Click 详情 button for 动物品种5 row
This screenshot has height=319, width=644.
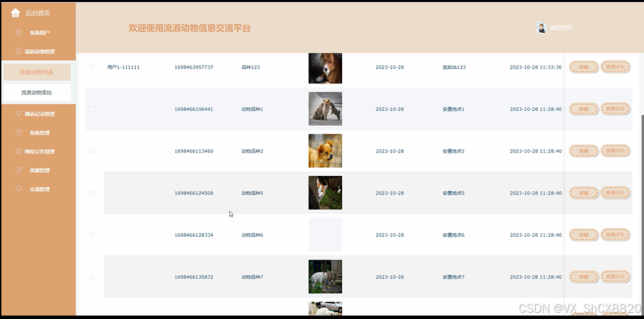[584, 193]
